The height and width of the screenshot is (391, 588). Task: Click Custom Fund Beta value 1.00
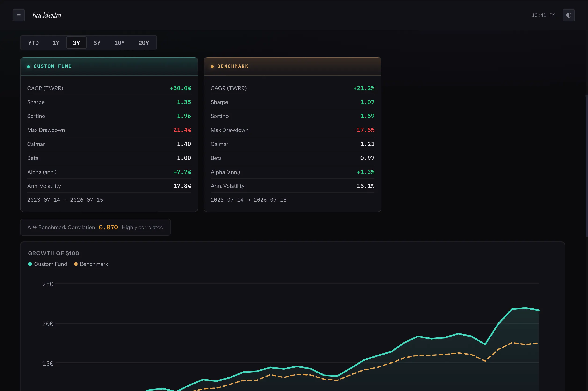click(x=184, y=158)
